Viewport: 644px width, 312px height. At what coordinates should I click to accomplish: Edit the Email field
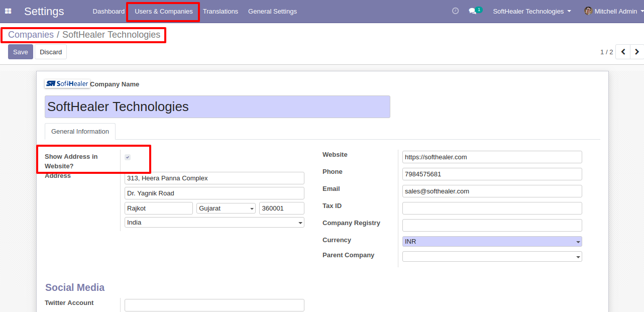coord(492,191)
